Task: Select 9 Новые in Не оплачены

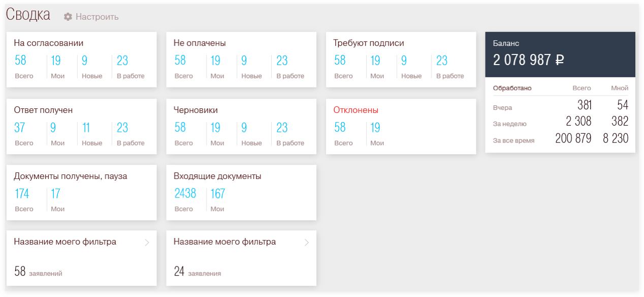Action: point(251,67)
